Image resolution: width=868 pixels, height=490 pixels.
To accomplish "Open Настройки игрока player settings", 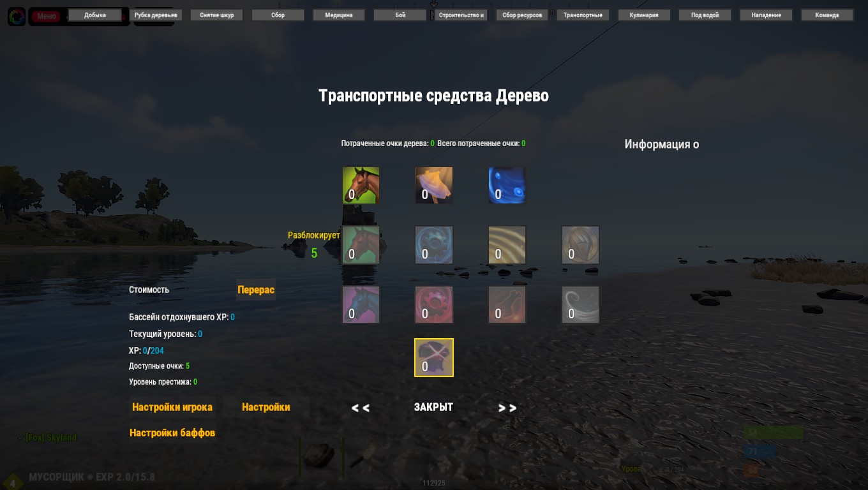I will 172,407.
